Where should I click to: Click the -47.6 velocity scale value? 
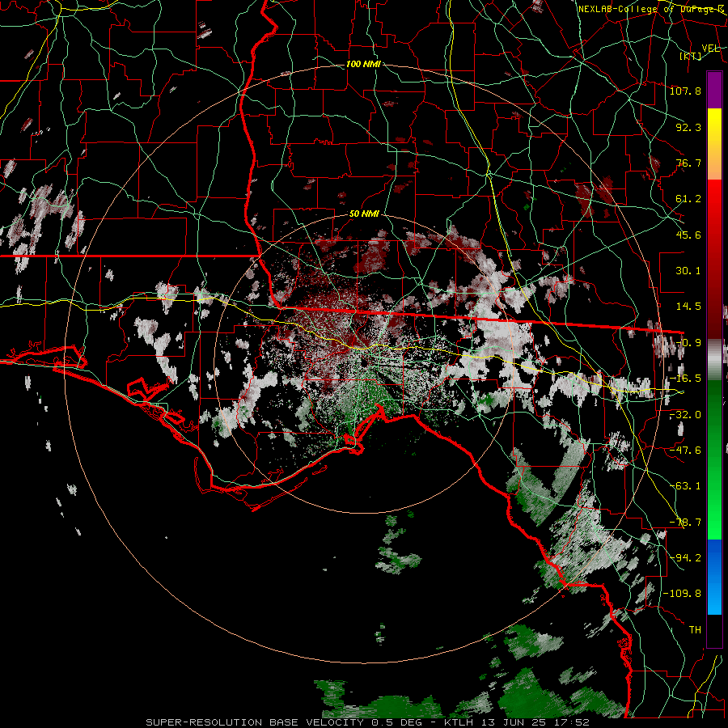coord(685,451)
